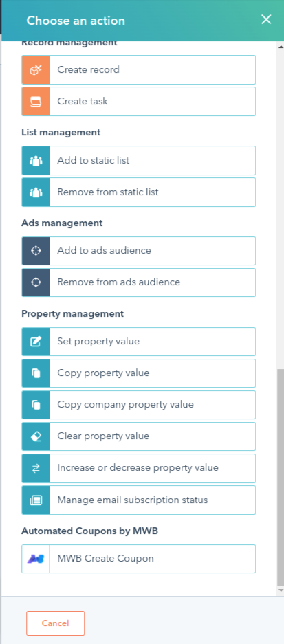Choose the Copy company property value action
The image size is (284, 644).
point(139,405)
